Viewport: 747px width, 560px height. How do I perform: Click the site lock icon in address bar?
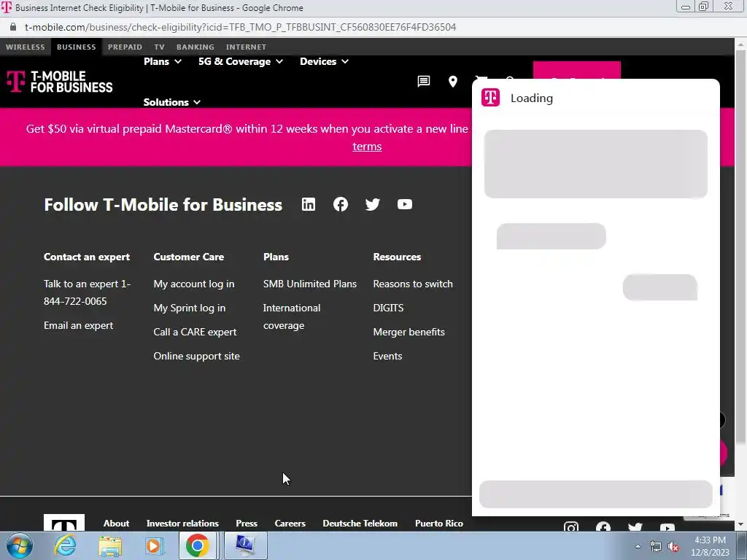tap(13, 27)
